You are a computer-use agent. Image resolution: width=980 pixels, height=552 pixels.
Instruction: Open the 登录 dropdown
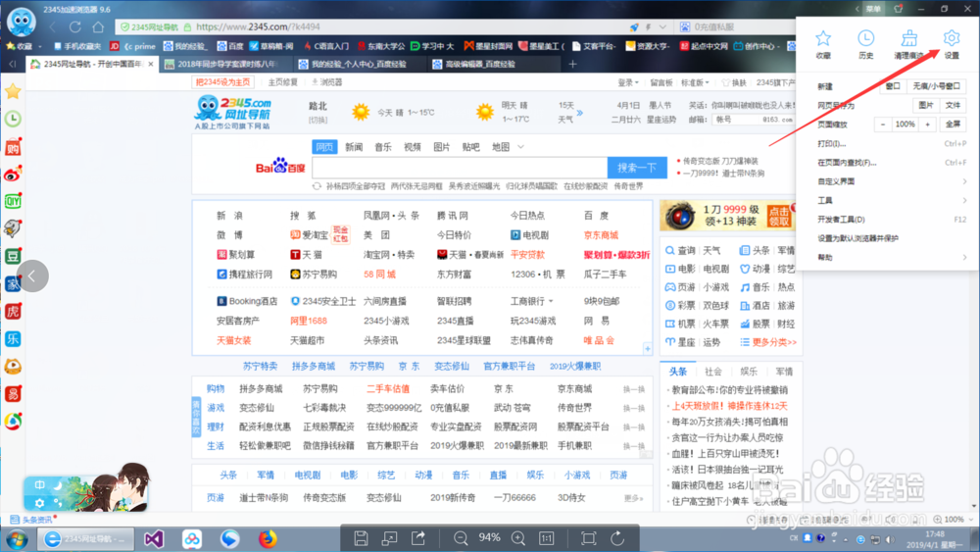[x=627, y=82]
